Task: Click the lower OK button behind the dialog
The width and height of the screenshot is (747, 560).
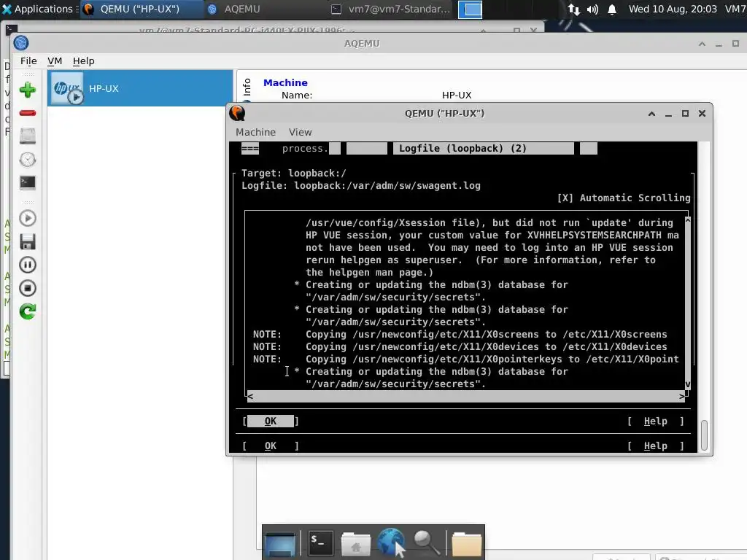Action: click(x=270, y=446)
